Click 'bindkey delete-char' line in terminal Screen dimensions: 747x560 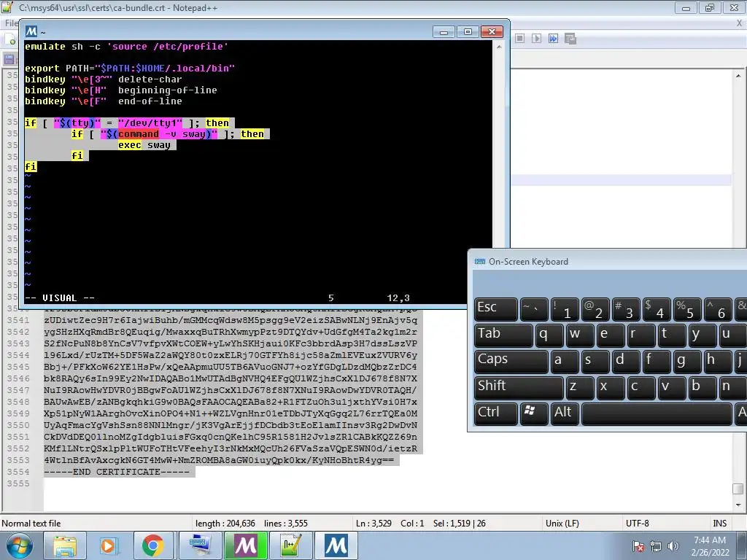tap(104, 79)
